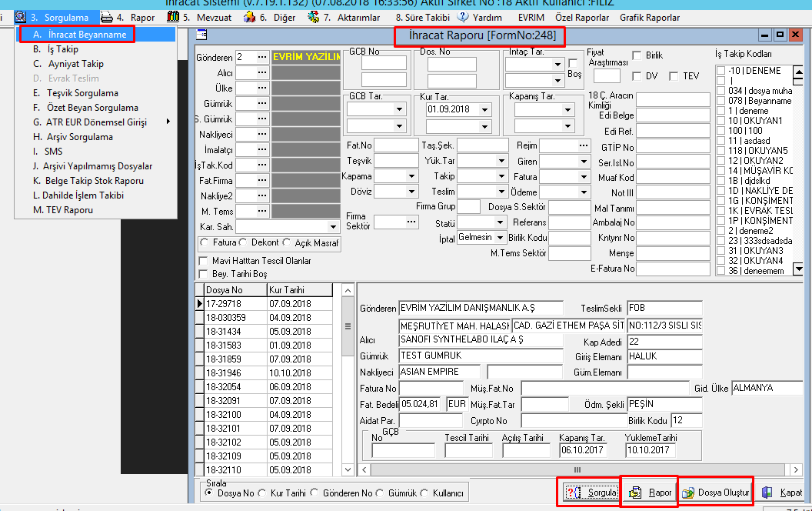Click the file list vertical scrollbar down arrow
Viewport: 812px width, 511px height.
click(348, 469)
